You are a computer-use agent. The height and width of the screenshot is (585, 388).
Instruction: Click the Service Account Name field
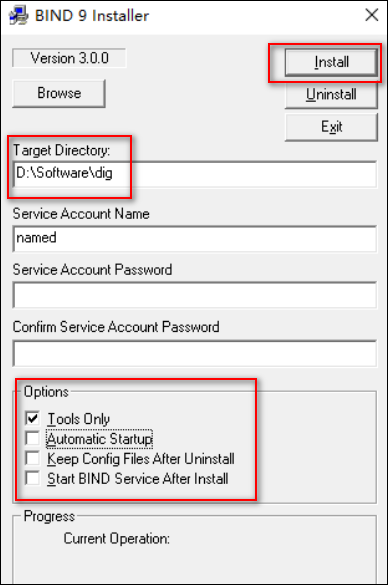(195, 238)
